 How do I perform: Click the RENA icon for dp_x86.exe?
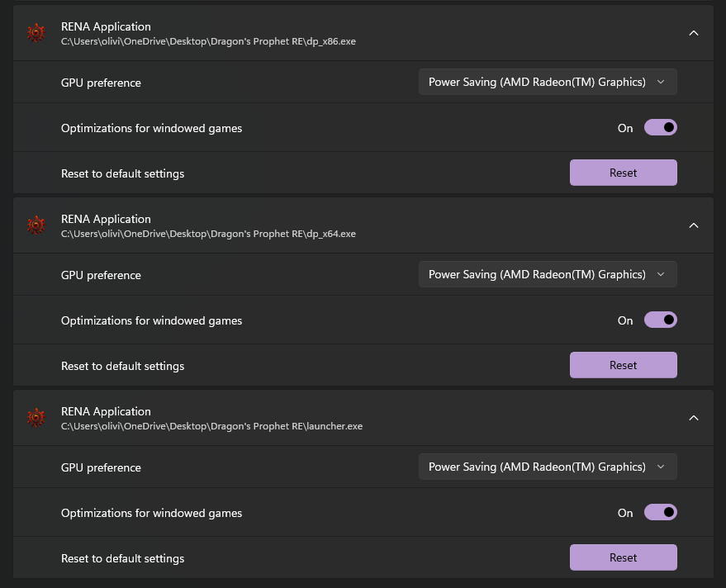pos(36,33)
